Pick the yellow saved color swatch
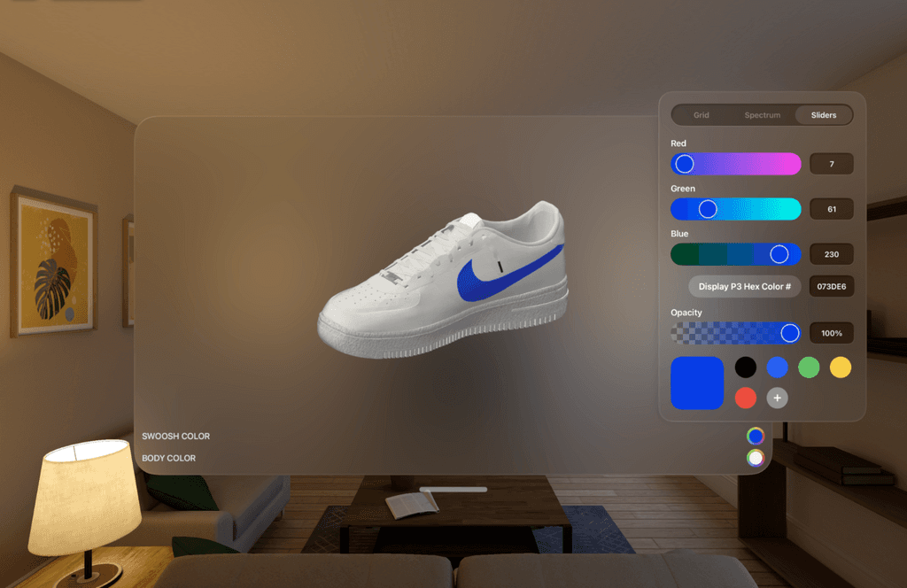907x588 pixels. (x=840, y=367)
